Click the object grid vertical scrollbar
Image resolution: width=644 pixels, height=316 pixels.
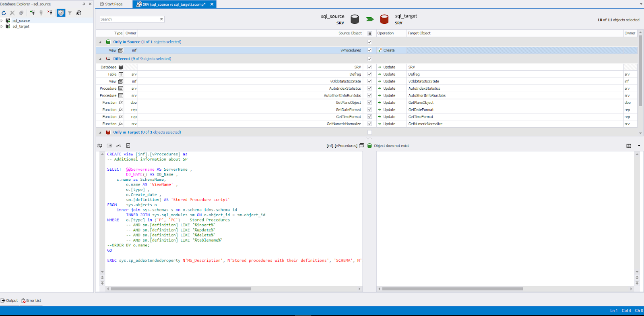640,70
